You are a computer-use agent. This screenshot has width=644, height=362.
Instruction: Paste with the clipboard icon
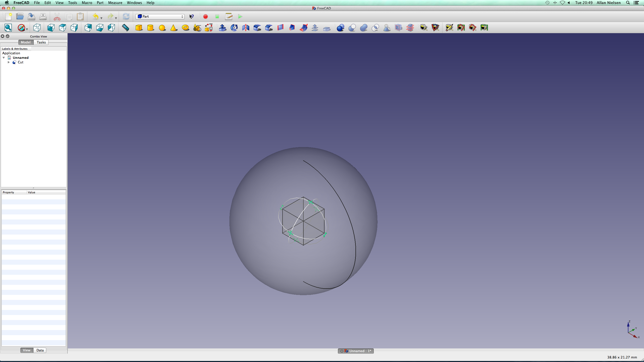(80, 17)
